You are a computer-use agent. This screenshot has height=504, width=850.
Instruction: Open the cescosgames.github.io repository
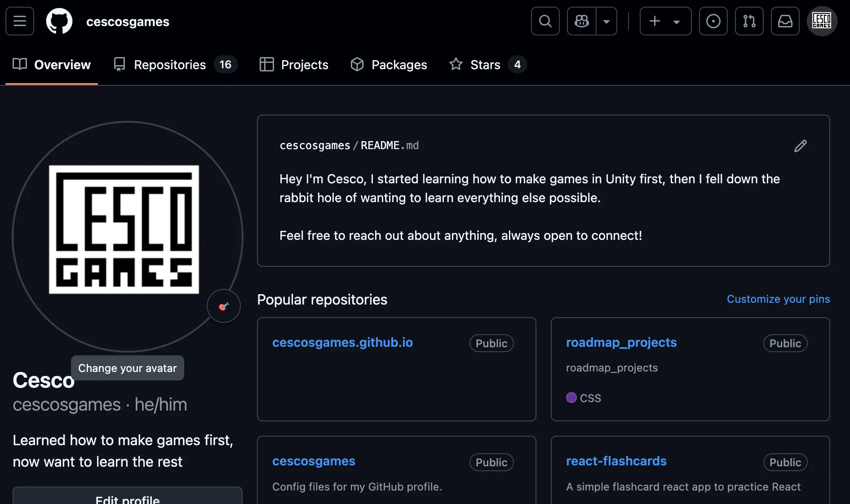point(342,343)
